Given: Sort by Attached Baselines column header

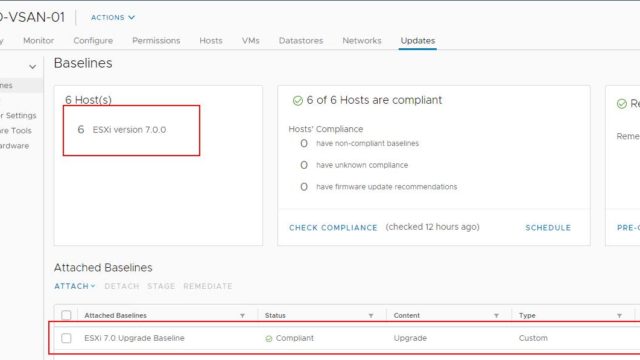Looking at the screenshot, I should click(x=116, y=316).
